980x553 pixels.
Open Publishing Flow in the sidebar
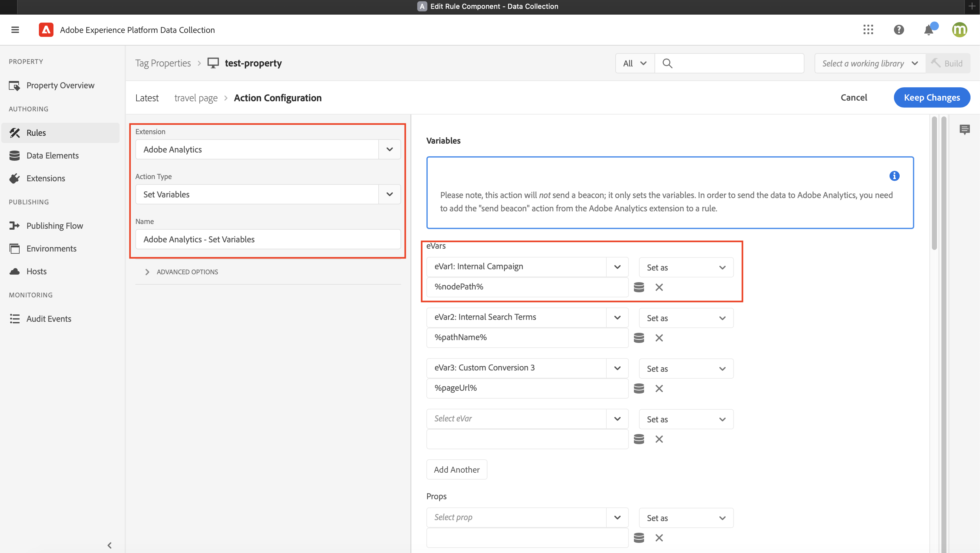tap(60, 226)
